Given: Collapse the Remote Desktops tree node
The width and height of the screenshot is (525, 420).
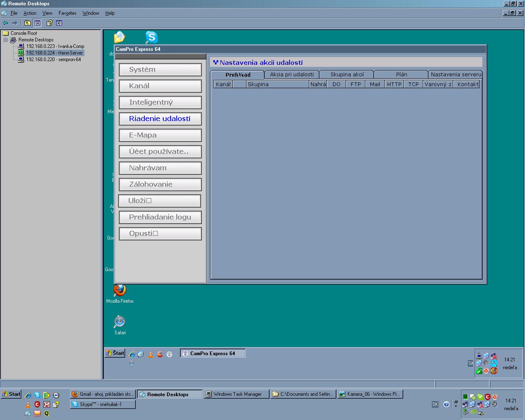Looking at the screenshot, I should click(x=6, y=40).
